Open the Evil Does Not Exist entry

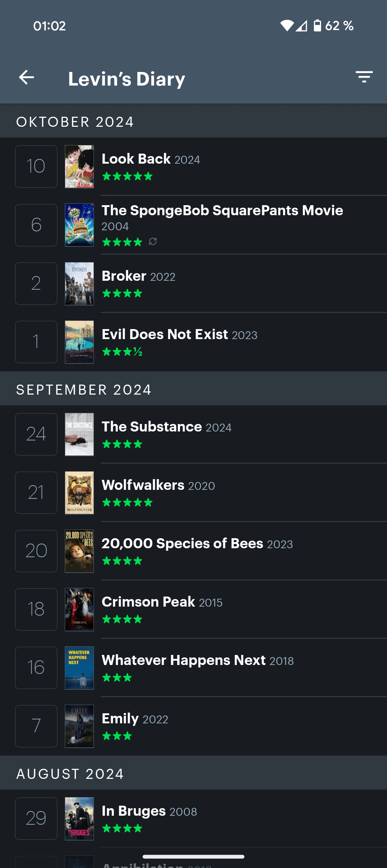point(193,342)
